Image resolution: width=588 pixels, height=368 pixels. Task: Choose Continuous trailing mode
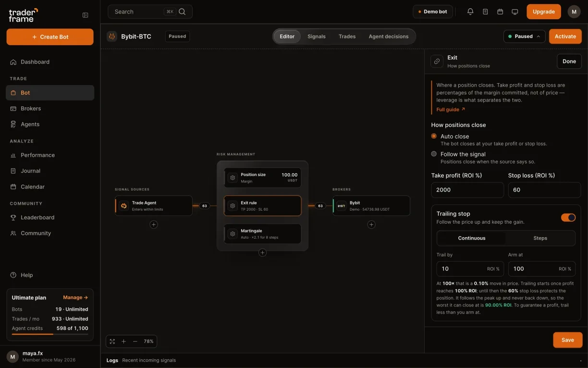[472, 238]
